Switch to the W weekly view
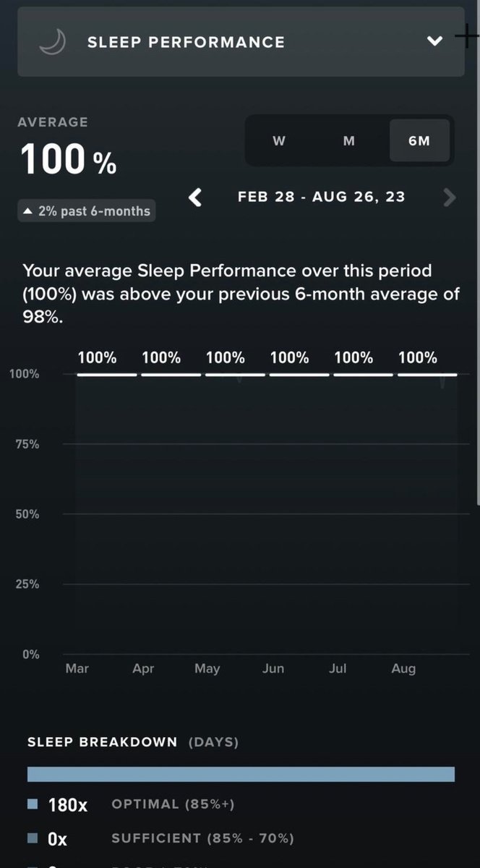This screenshot has width=480, height=868. [279, 140]
